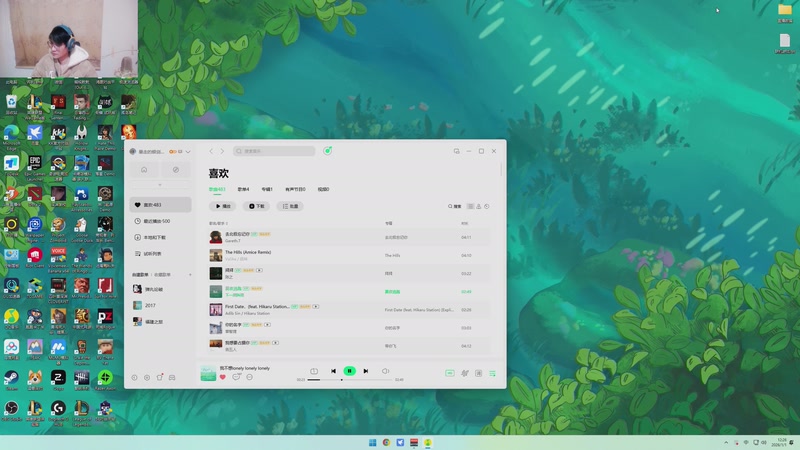Open the compass Discover icon in sidebar
800x450 pixels.
[176, 170]
